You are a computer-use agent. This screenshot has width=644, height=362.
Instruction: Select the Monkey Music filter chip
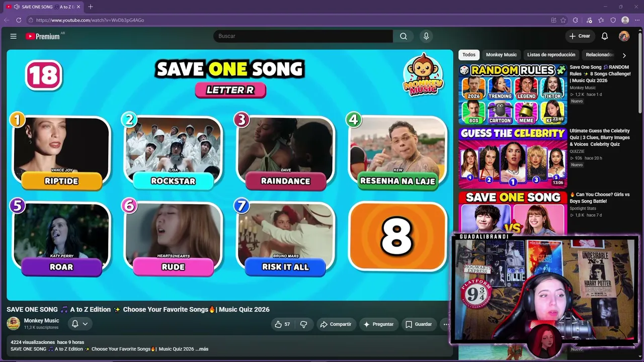pos(501,55)
